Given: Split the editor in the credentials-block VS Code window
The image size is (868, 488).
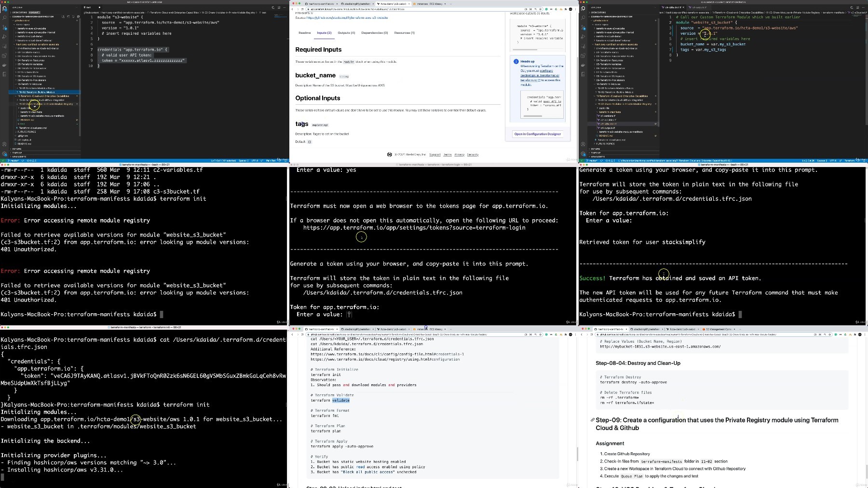Looking at the screenshot, I should coord(279,7).
